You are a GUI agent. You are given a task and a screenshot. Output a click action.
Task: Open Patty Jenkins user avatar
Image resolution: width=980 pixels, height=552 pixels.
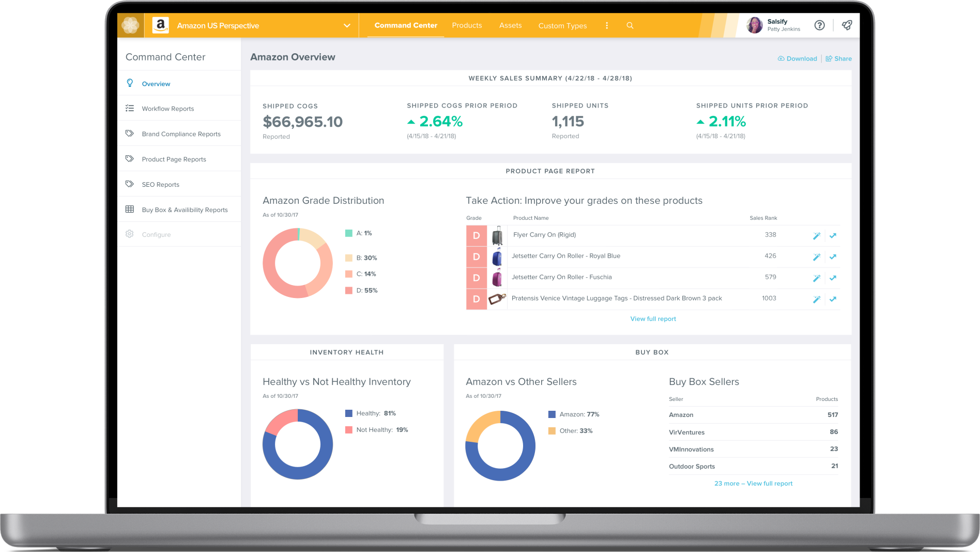(755, 25)
